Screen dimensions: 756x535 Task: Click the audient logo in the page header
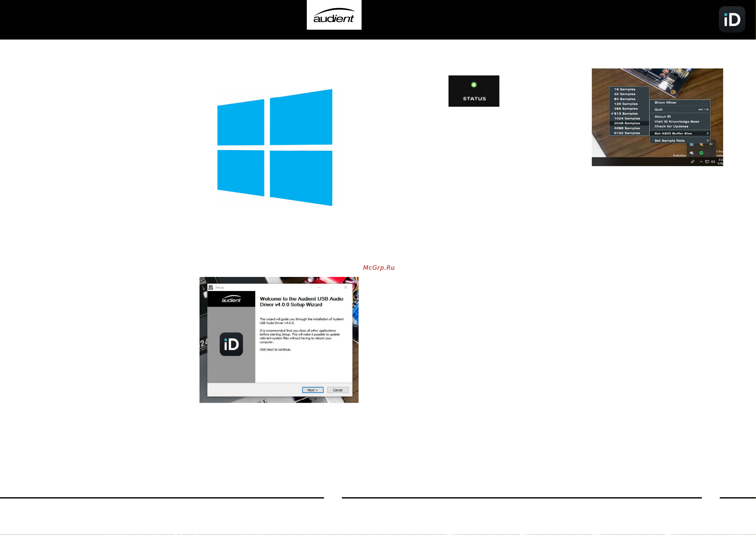tap(334, 15)
